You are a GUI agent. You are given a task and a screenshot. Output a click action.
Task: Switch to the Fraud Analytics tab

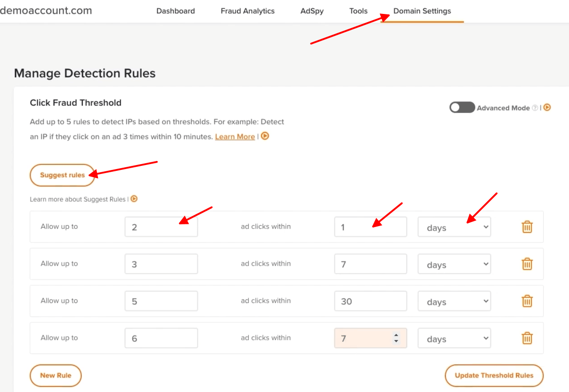(x=247, y=11)
